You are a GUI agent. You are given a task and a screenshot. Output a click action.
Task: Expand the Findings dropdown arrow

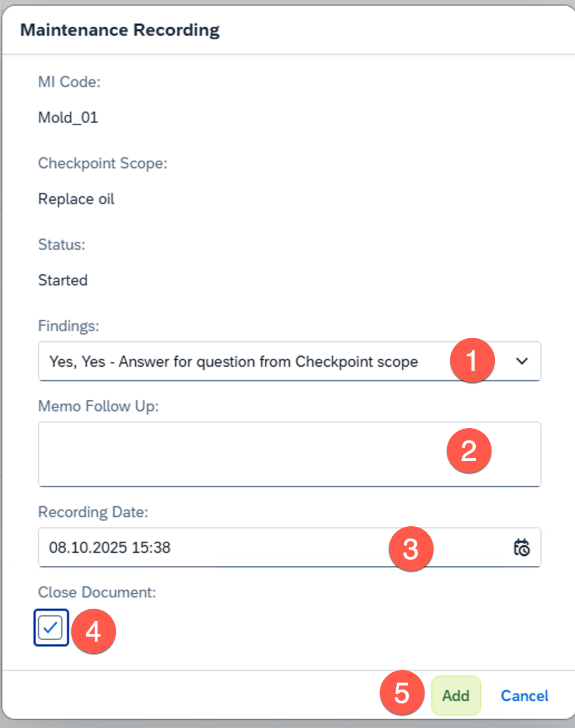point(522,361)
